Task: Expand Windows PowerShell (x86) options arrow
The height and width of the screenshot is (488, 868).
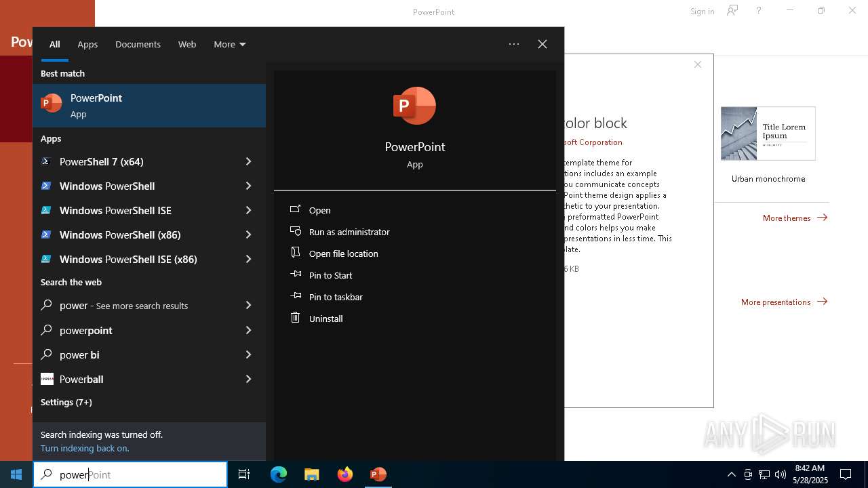Action: coord(248,235)
